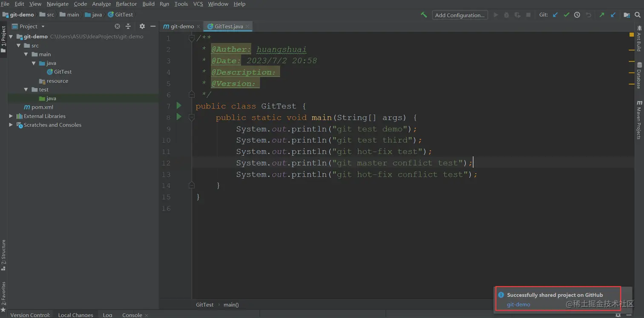Click the green run gutter arrow on line 8
Screen dimensions: 644x318
(x=179, y=117)
